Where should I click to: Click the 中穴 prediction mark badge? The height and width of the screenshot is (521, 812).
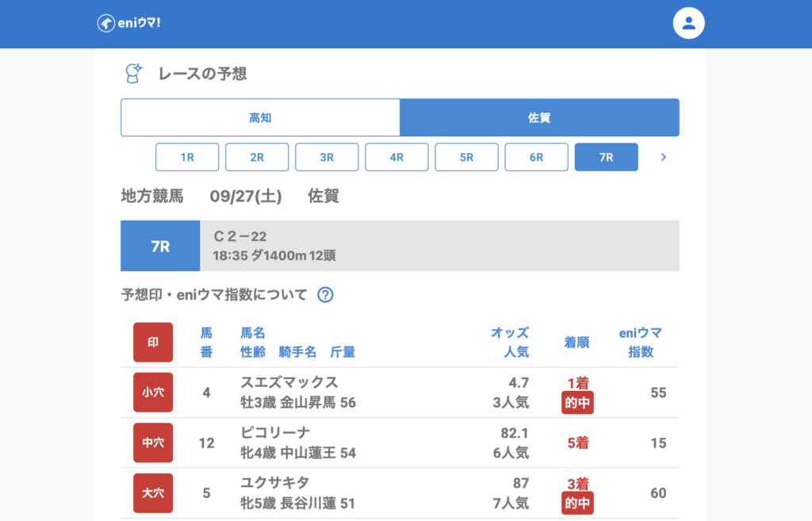tap(153, 443)
